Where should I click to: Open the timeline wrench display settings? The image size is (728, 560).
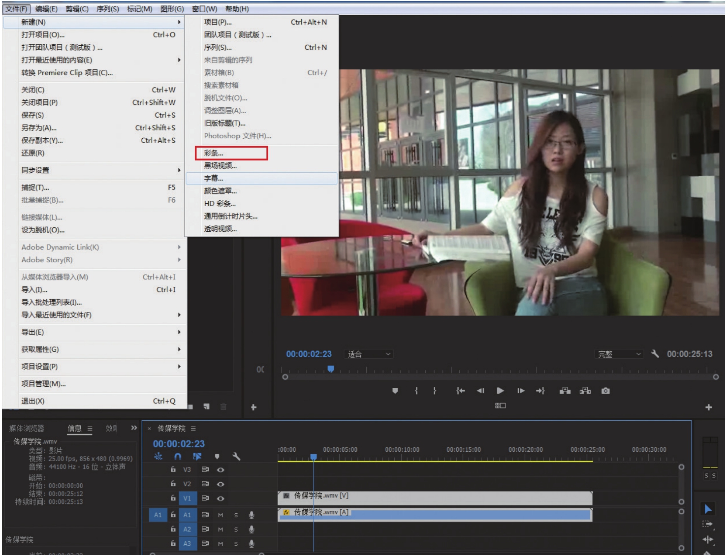[x=236, y=457]
